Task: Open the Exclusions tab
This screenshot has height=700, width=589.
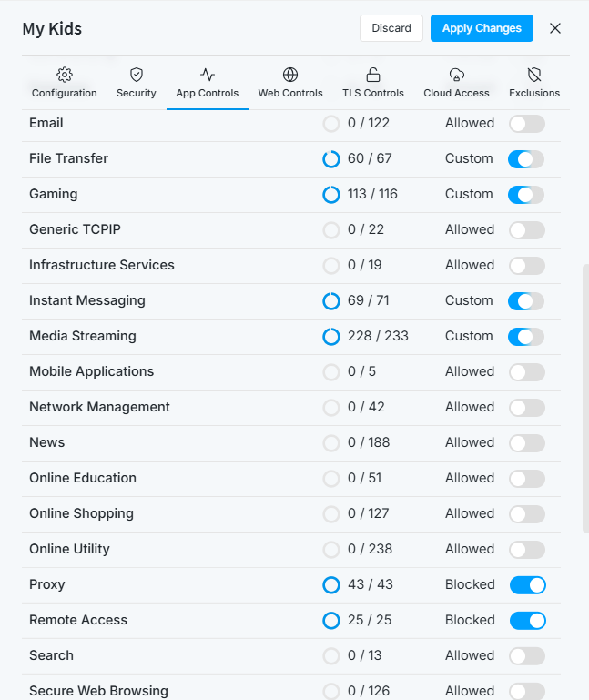Action: tap(534, 83)
